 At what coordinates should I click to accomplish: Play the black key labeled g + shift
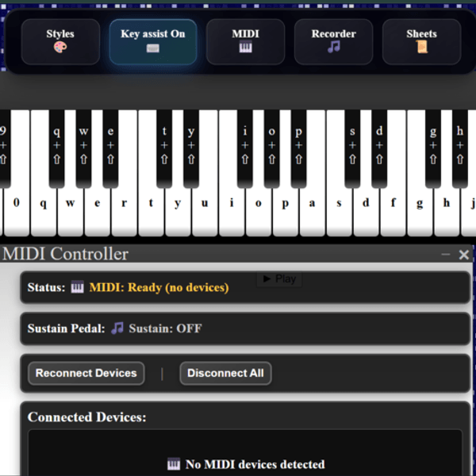[x=433, y=149]
